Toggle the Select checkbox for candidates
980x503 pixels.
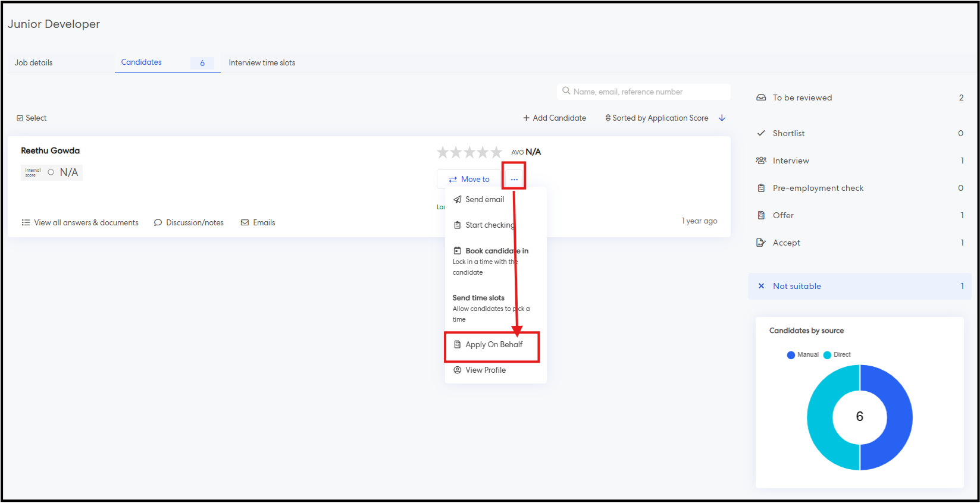click(20, 118)
